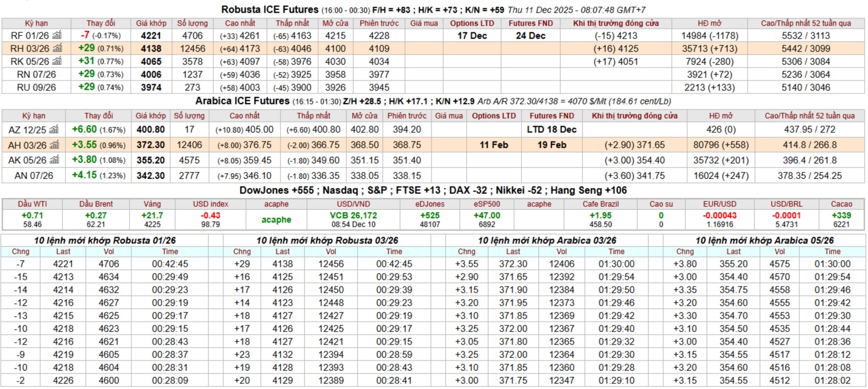
Task: View the chart icon for AK 05/26
Action: [54, 160]
